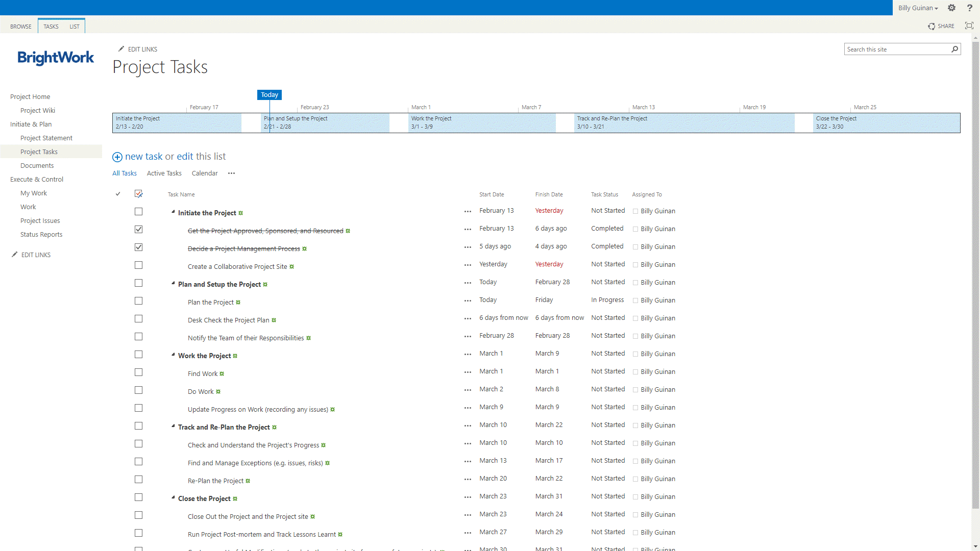The height and width of the screenshot is (551, 980).
Task: Open ellipsis menu for Re-Plan the Project
Action: click(468, 479)
